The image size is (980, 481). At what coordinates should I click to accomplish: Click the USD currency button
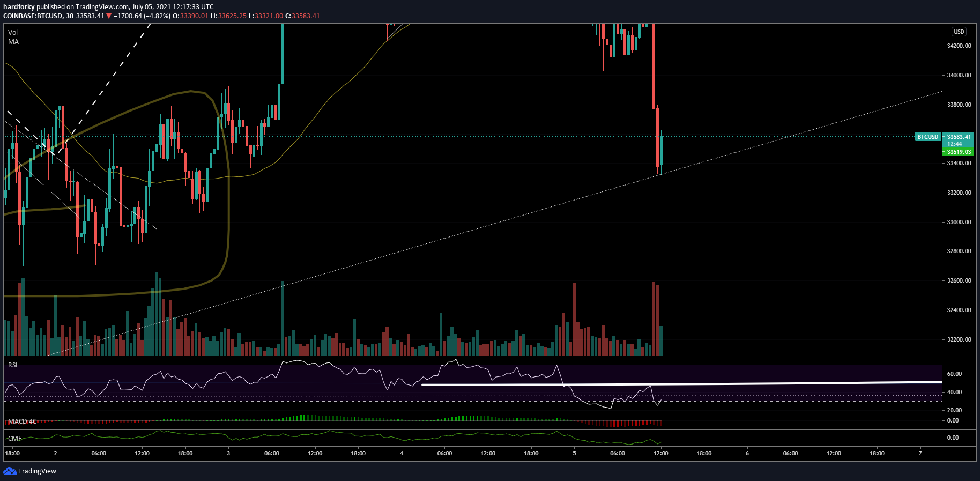pyautogui.click(x=959, y=32)
